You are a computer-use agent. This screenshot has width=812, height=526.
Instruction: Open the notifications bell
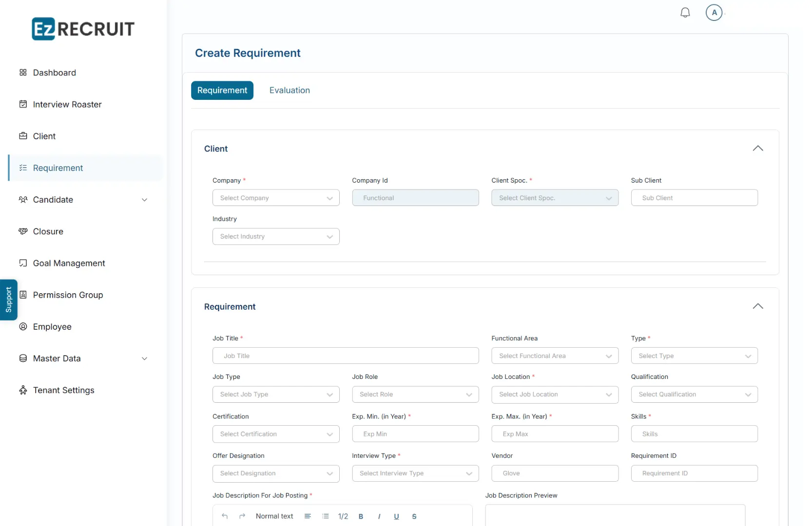(685, 13)
